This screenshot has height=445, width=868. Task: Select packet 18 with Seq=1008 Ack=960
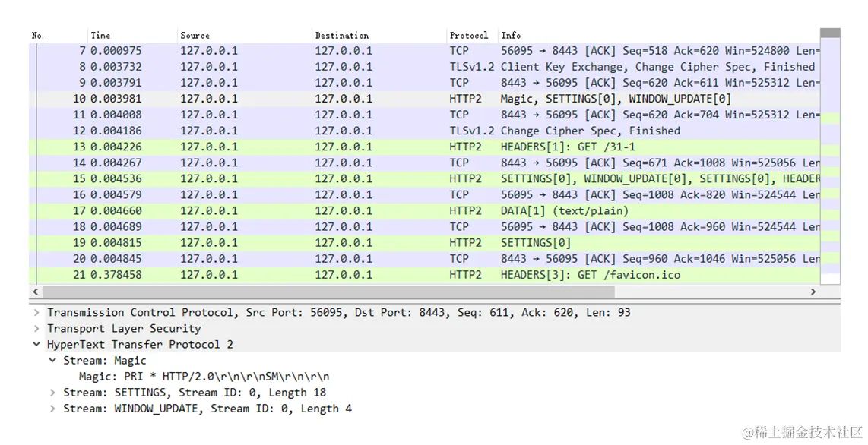(x=424, y=227)
